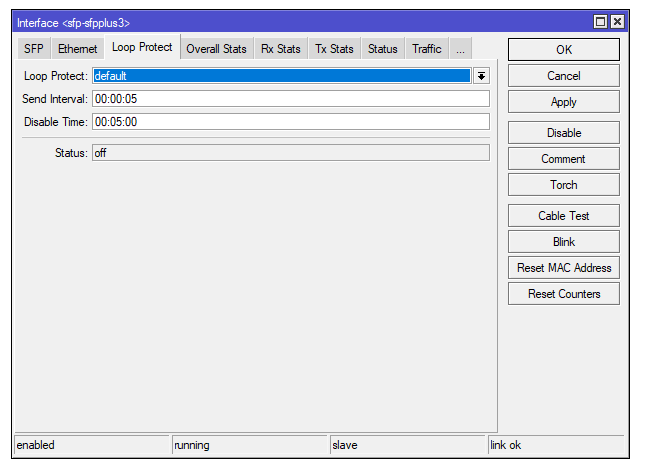Show more tabs via the ellipsis tab

[460, 49]
